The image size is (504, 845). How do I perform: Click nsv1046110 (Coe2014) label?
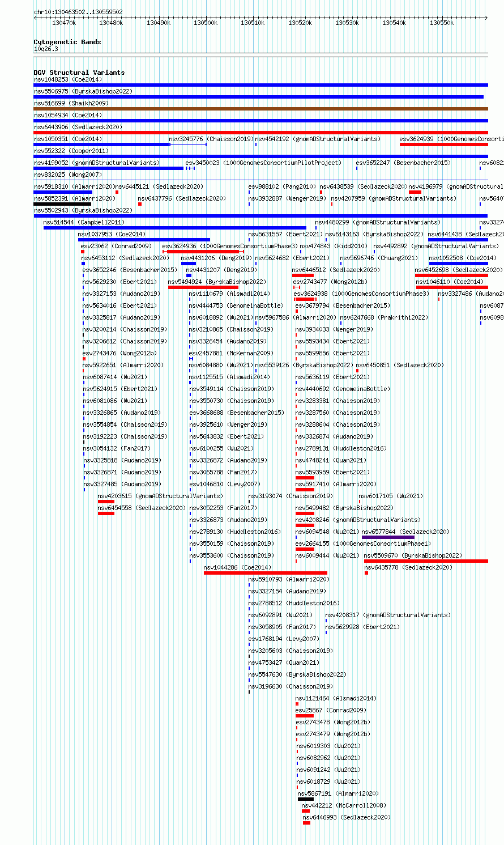pos(450,282)
